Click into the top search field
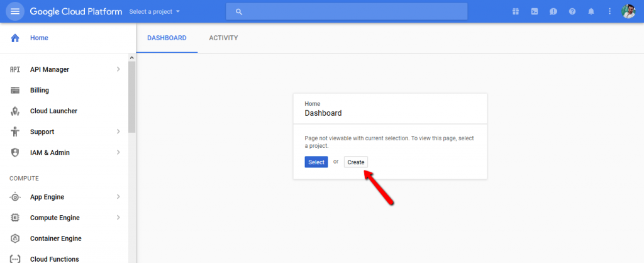Viewport: 644px width, 263px height. pyautogui.click(x=347, y=11)
